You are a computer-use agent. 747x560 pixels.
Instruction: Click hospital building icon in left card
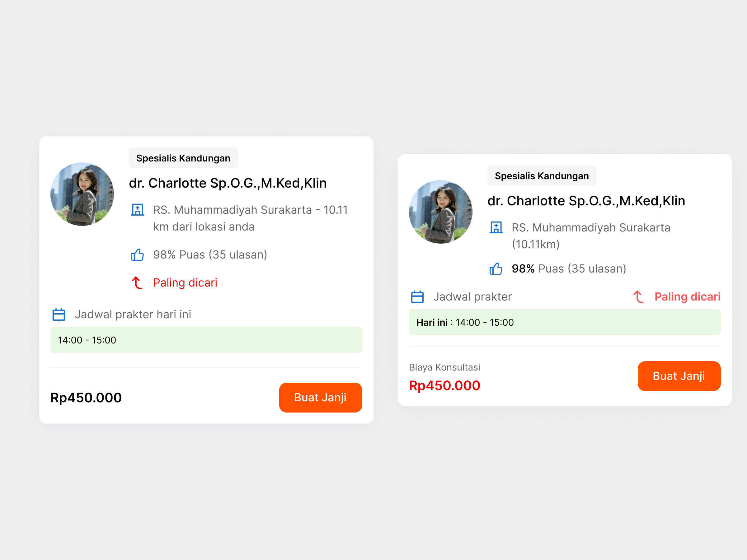point(138,210)
